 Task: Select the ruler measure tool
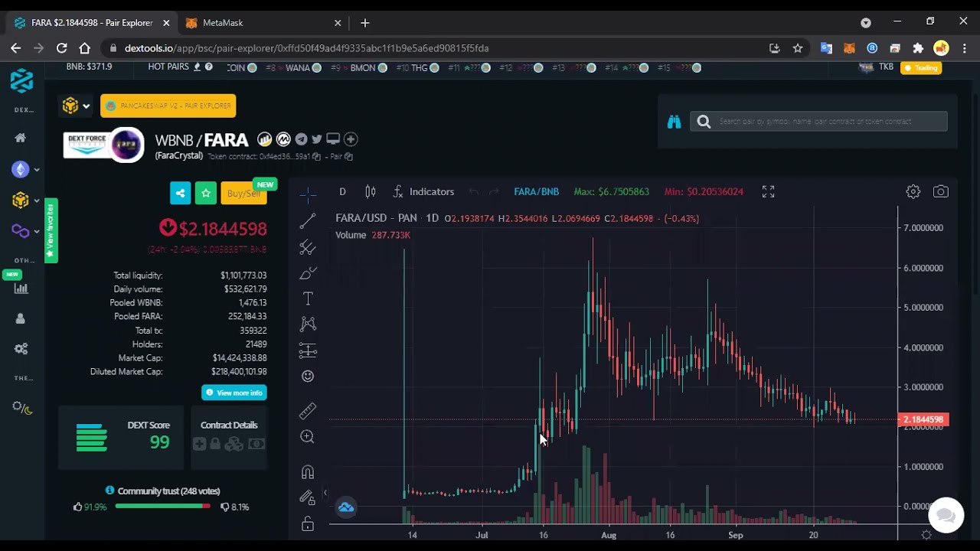coord(308,411)
